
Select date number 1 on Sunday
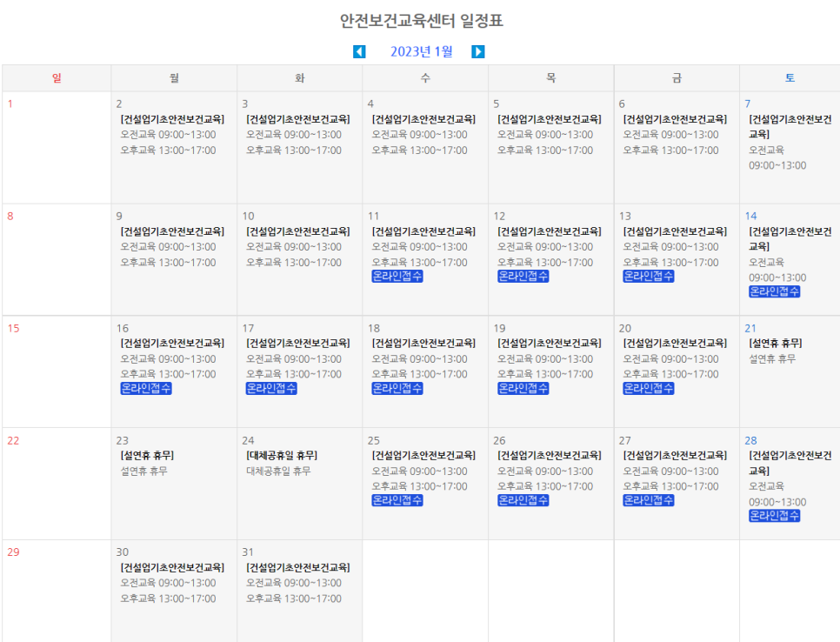[10, 104]
